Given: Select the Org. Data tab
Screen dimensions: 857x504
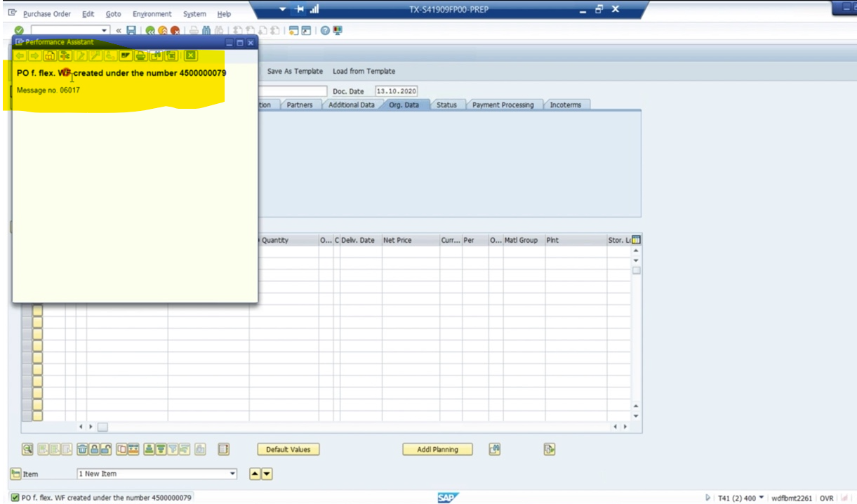Looking at the screenshot, I should coord(404,105).
